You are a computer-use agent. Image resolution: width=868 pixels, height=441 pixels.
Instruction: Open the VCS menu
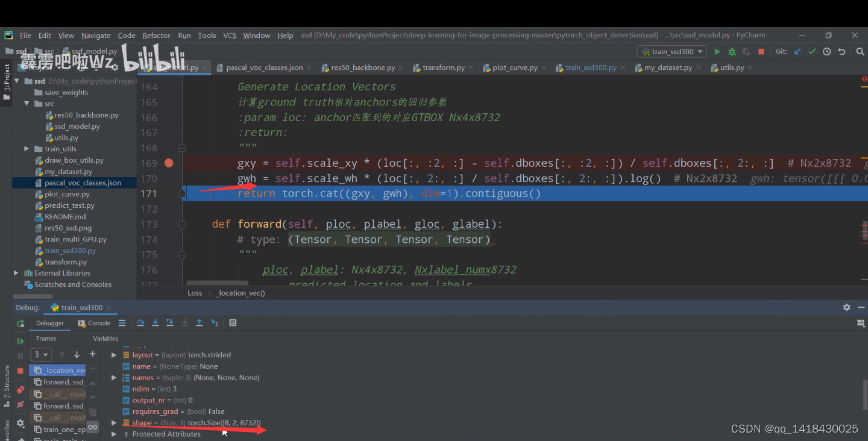(230, 36)
